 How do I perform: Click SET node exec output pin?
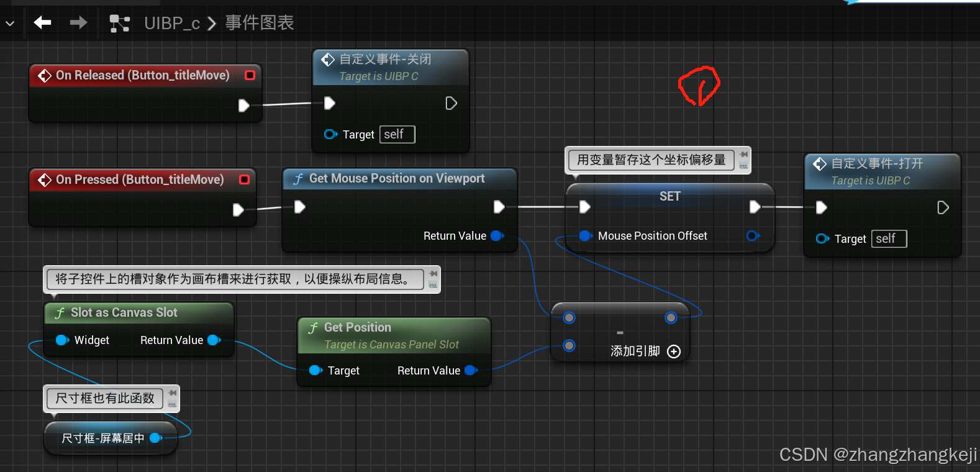click(x=755, y=207)
